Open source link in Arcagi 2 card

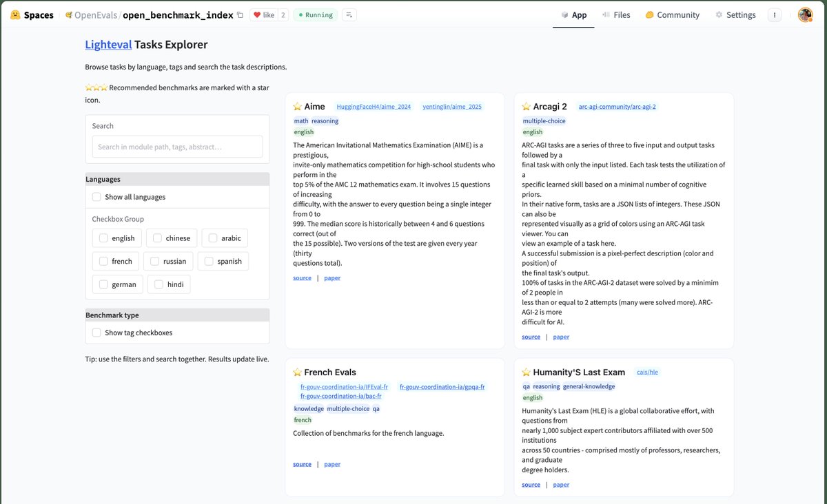[x=531, y=337]
